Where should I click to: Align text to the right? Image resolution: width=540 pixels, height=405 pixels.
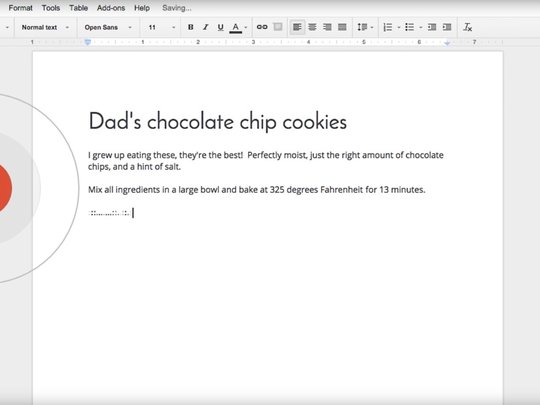click(327, 27)
